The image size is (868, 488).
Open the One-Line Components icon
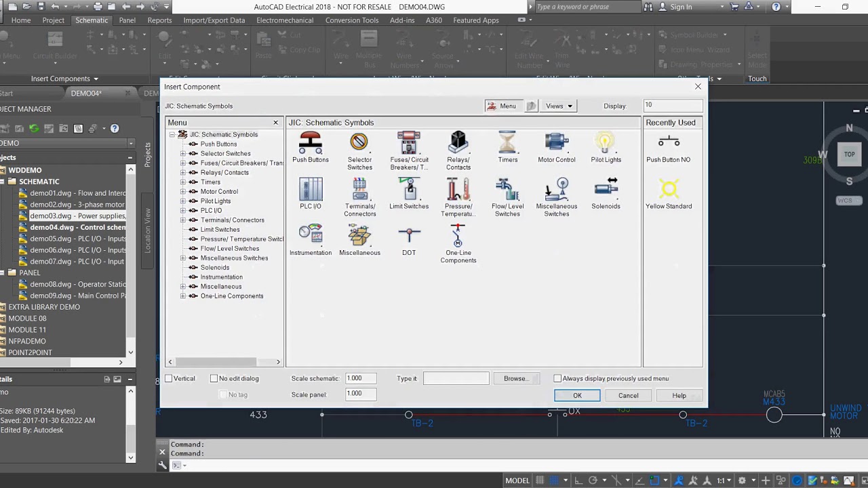458,244
